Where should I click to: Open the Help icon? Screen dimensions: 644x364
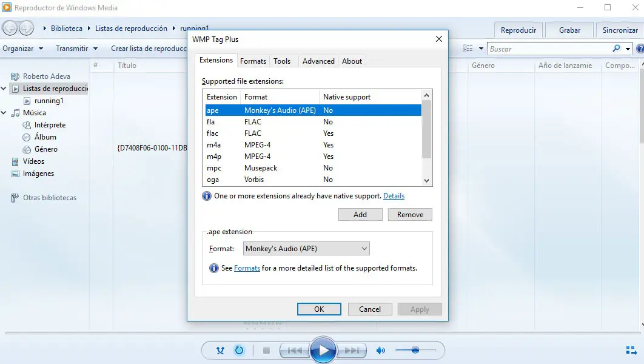pos(640,49)
